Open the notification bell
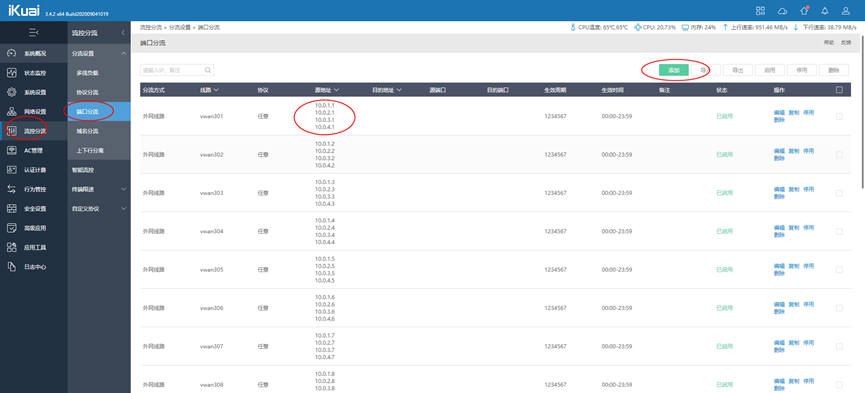 click(825, 10)
